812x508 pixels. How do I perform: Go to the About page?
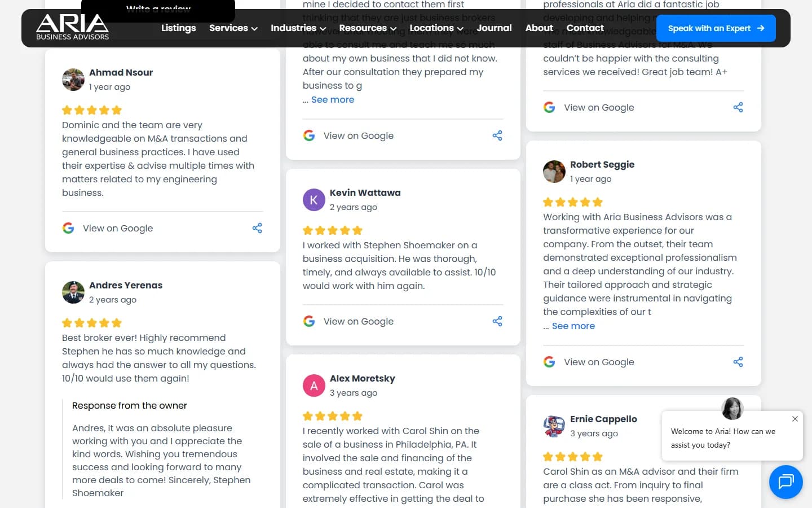click(x=539, y=28)
